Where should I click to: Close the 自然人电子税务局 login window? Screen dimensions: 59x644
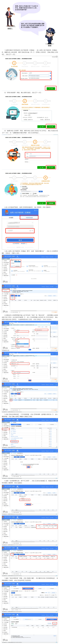(x=37, y=210)
